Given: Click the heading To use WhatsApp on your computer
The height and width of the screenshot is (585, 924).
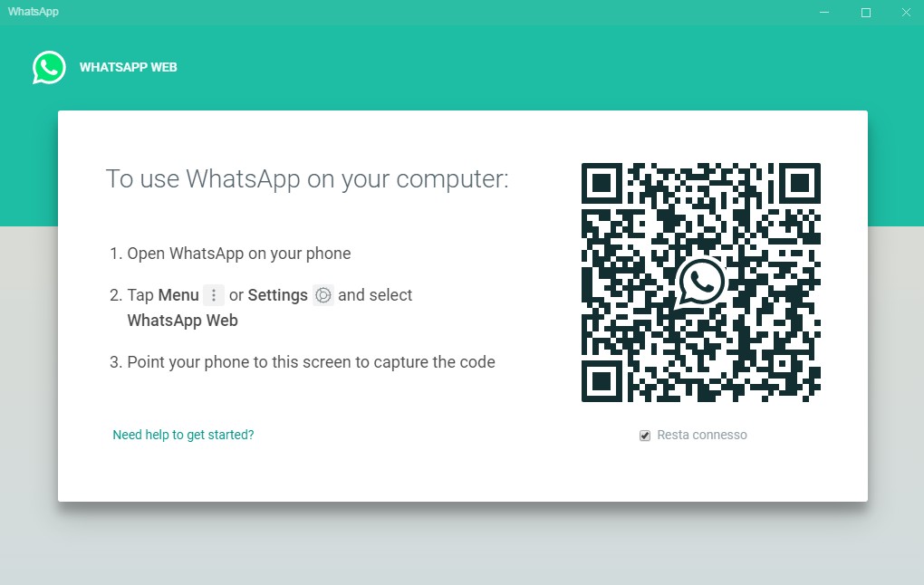Looking at the screenshot, I should (307, 179).
